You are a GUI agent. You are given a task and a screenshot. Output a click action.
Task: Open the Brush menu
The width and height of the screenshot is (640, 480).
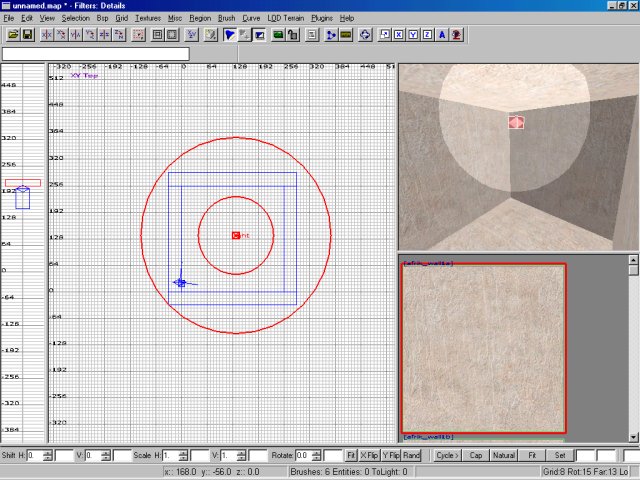pyautogui.click(x=226, y=18)
